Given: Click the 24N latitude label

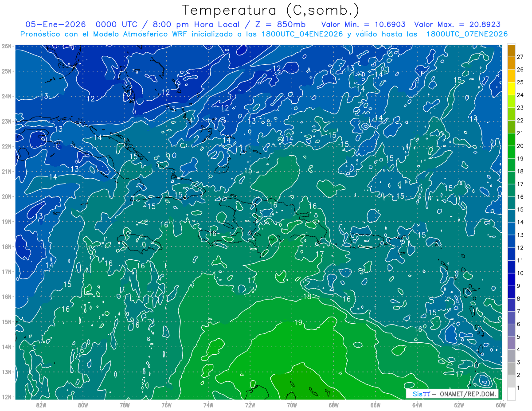Looking at the screenshot, I should coord(7,96).
